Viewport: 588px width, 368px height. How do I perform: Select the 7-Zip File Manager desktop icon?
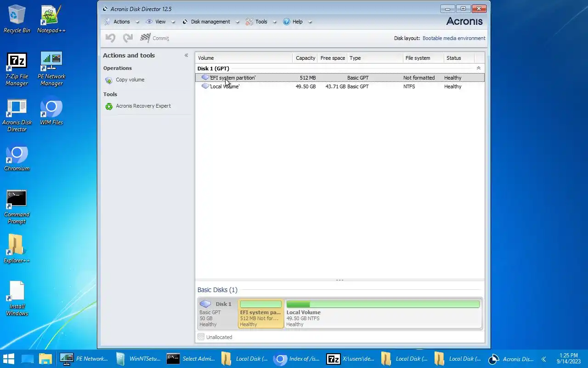17,69
